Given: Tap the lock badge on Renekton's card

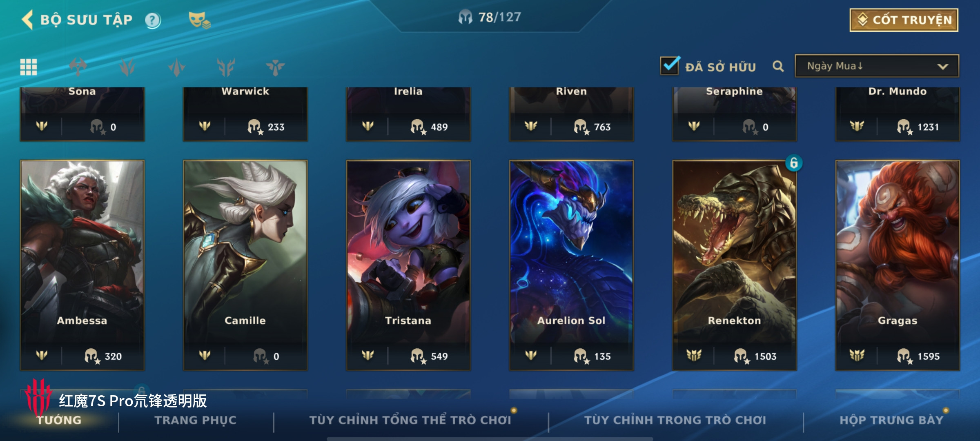Looking at the screenshot, I should click(x=794, y=163).
